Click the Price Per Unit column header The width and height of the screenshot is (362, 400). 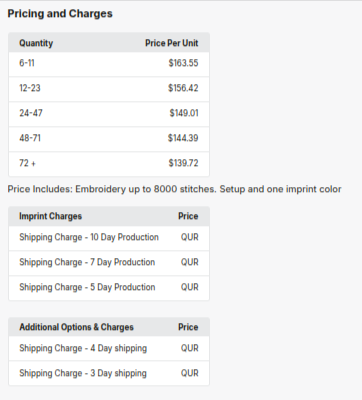[x=172, y=43]
